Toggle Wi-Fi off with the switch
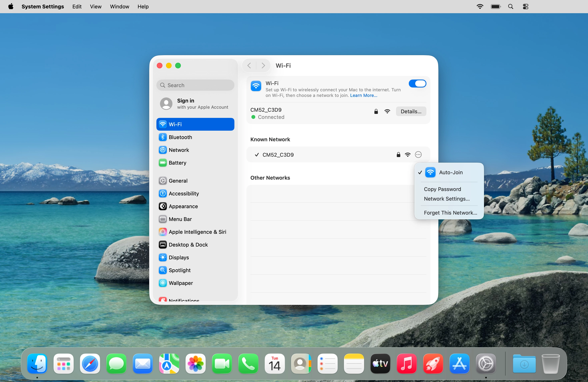The height and width of the screenshot is (382, 588). click(x=417, y=83)
